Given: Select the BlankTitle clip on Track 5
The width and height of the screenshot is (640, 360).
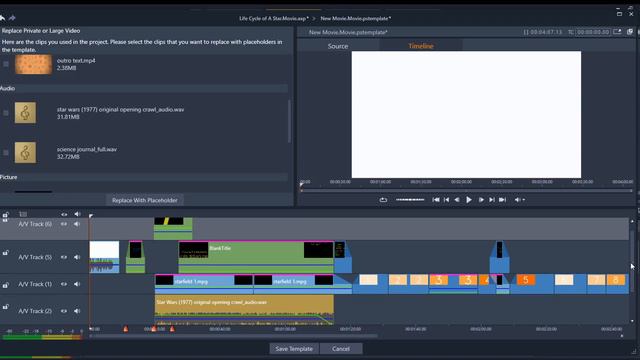Looking at the screenshot, I should (x=256, y=257).
